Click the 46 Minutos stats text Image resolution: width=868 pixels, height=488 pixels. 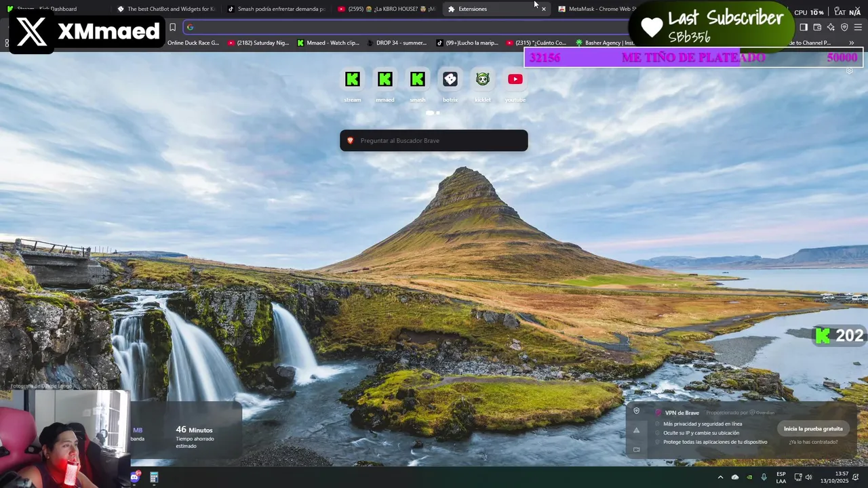pyautogui.click(x=194, y=430)
